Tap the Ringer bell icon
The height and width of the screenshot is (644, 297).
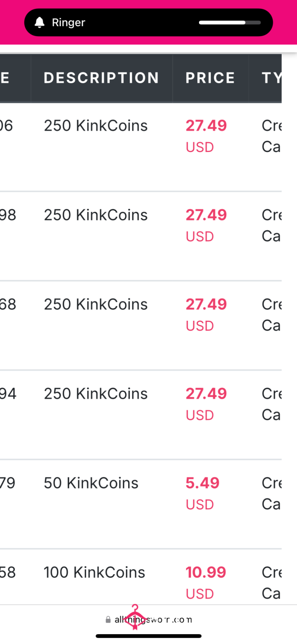tap(40, 22)
